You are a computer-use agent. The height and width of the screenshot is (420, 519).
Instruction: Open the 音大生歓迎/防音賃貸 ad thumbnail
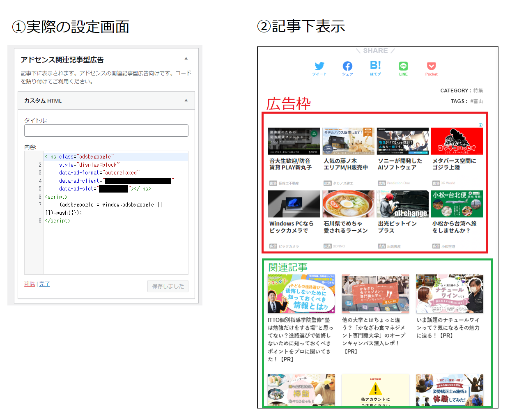click(x=294, y=141)
